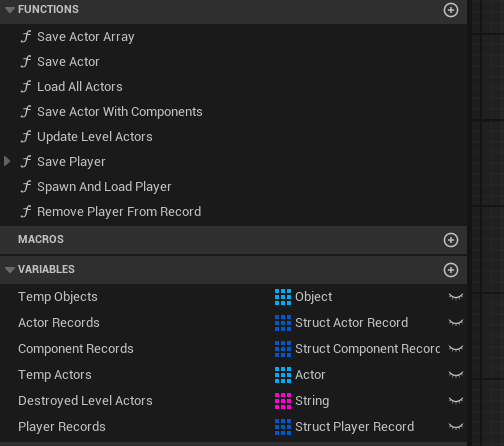The width and height of the screenshot is (504, 446).
Task: Click function icon beside Update Level Actors
Action: [x=26, y=137]
